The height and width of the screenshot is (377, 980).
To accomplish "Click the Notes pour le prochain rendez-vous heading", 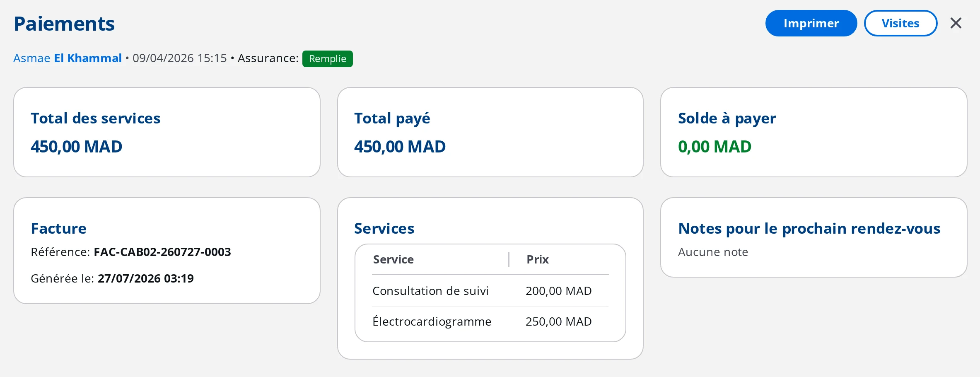I will tap(809, 229).
